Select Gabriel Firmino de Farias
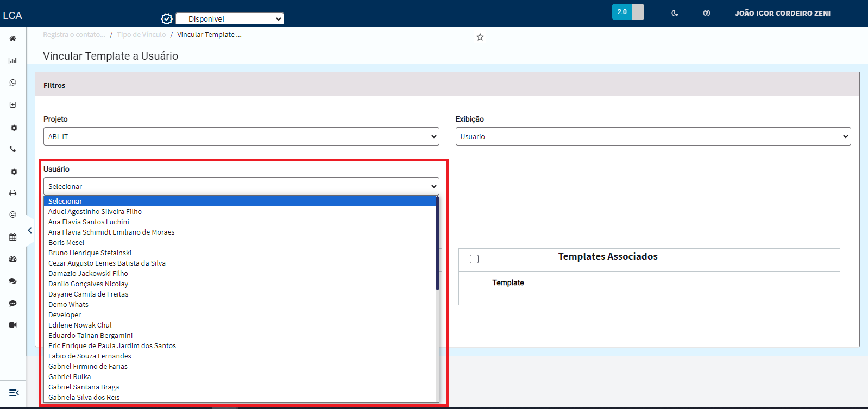The width and height of the screenshot is (868, 409). (240, 366)
